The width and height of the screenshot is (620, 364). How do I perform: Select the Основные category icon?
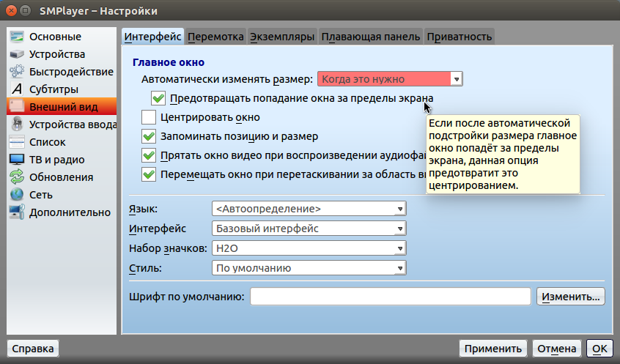[x=17, y=37]
